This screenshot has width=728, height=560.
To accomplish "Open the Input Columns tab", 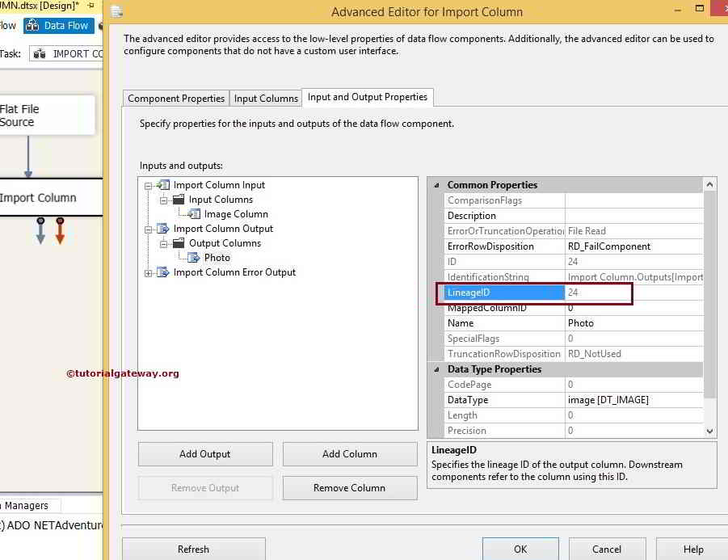I will [x=266, y=98].
